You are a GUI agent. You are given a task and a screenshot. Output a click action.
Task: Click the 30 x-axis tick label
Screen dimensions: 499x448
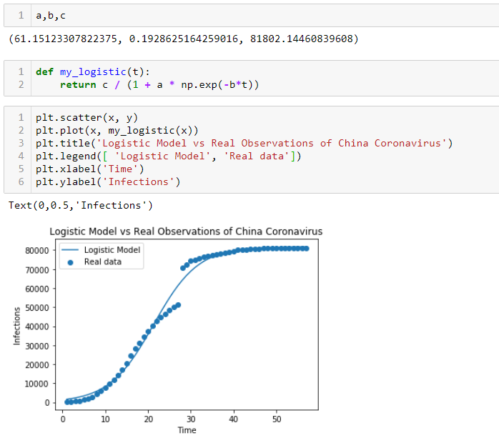[191, 419]
